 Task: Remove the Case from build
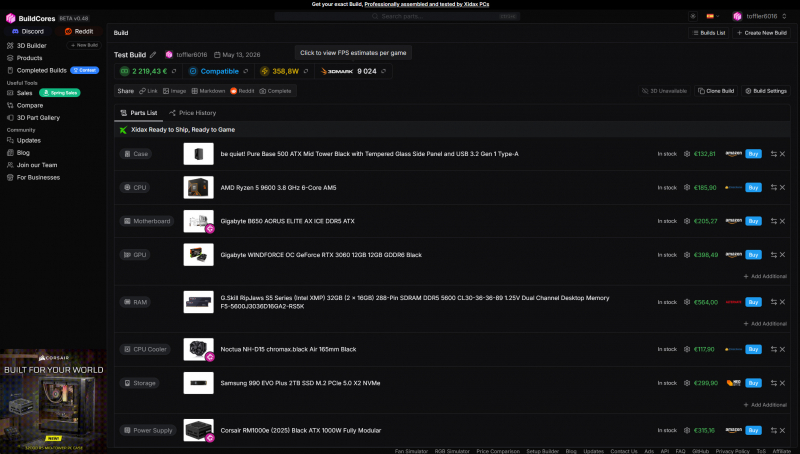[x=782, y=154]
